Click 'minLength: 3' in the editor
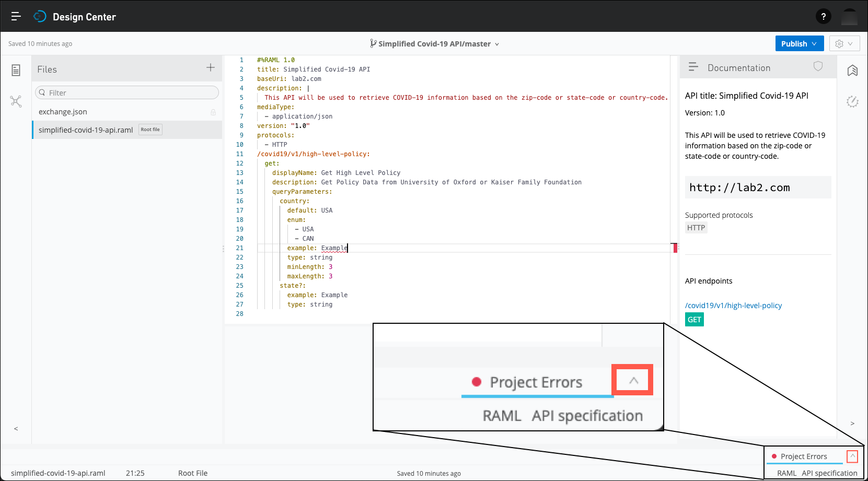 point(310,267)
